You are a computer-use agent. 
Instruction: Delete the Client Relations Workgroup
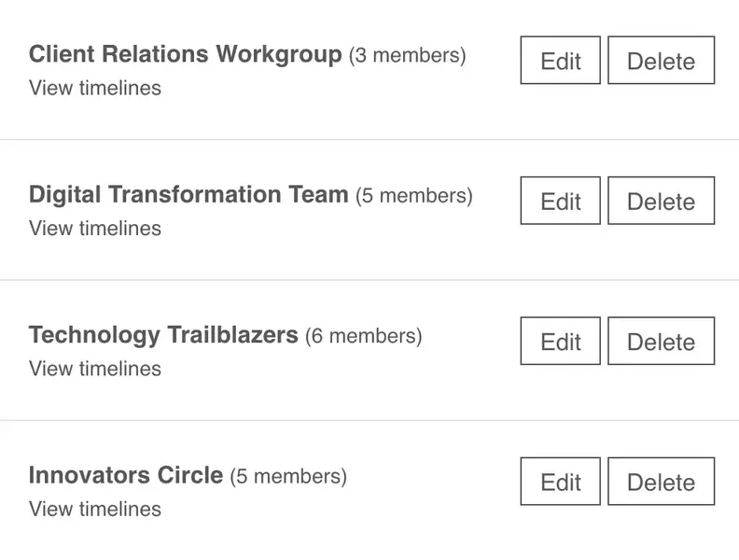pyautogui.click(x=661, y=61)
